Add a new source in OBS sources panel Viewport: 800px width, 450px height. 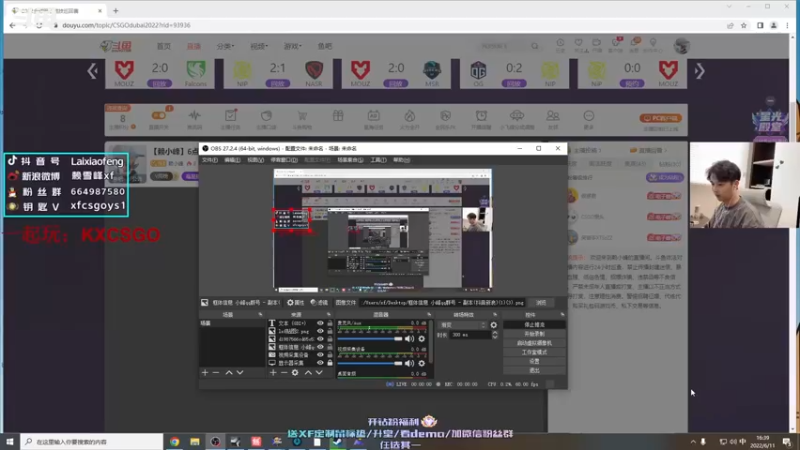pyautogui.click(x=273, y=373)
